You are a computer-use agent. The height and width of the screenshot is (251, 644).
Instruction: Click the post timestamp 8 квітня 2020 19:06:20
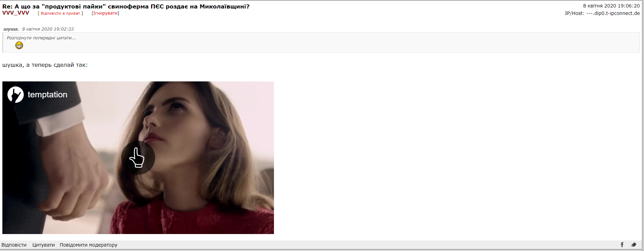611,6
